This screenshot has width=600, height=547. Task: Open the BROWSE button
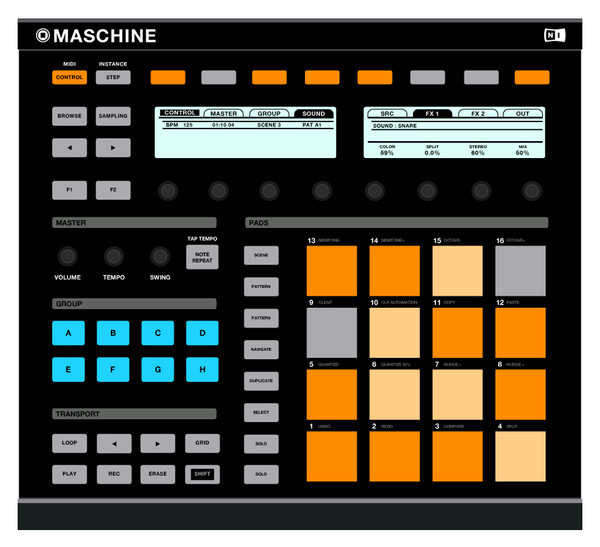pyautogui.click(x=69, y=116)
